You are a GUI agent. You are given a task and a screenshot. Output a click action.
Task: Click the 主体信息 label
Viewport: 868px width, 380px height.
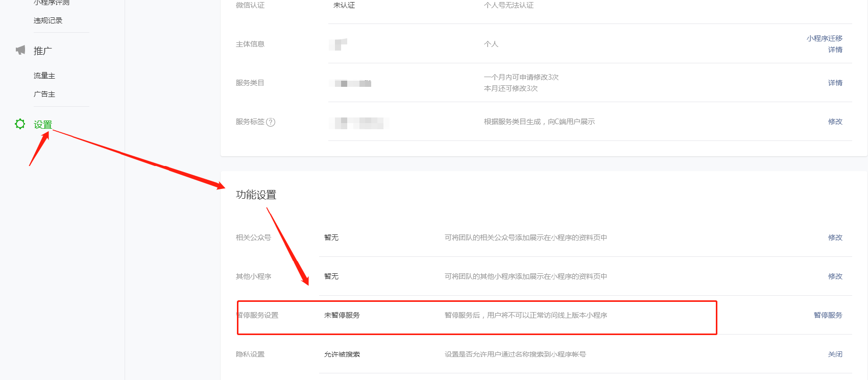coord(250,44)
